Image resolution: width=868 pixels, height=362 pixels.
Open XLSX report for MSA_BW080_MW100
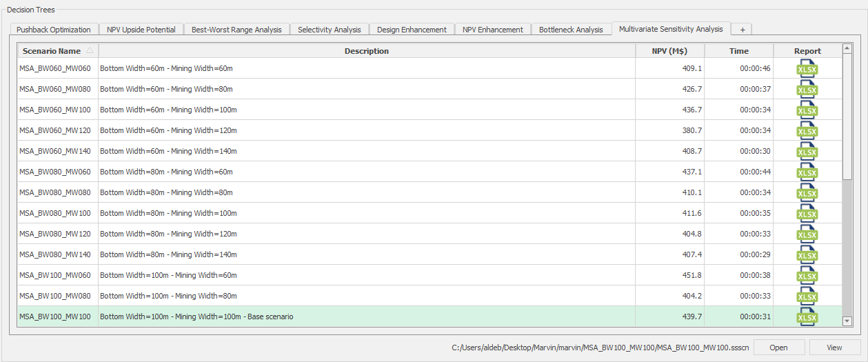pyautogui.click(x=807, y=214)
